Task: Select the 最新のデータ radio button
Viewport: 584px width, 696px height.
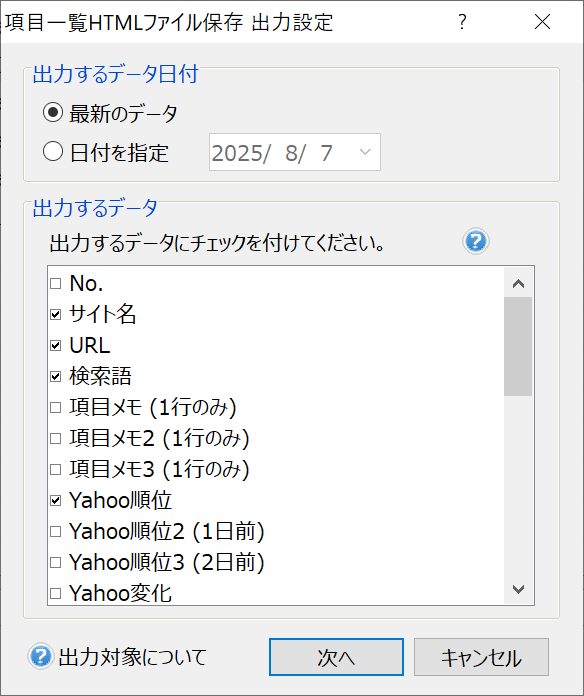Action: (x=53, y=112)
